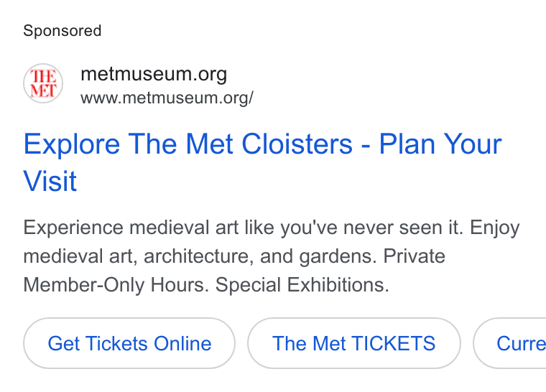Open the Explore The Met Cloisters headline

(x=262, y=162)
